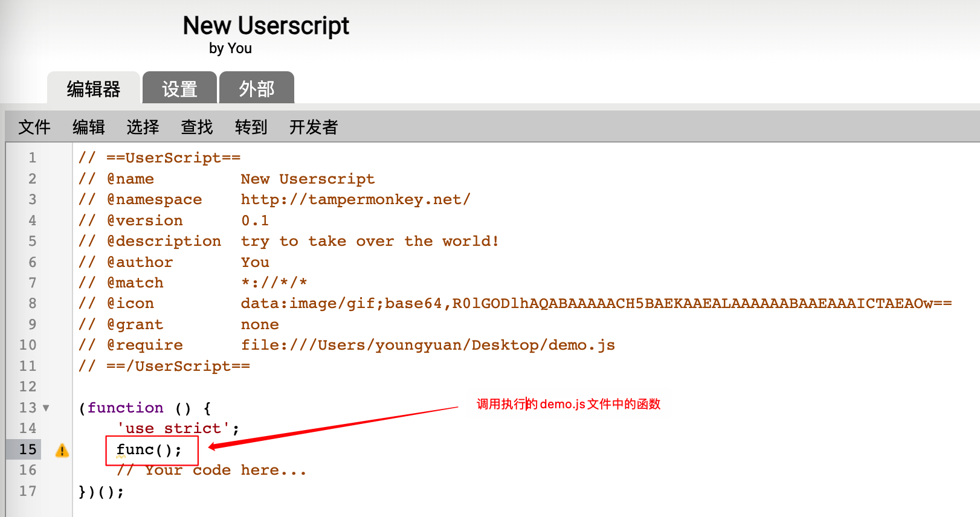Click the empty line 12 in editor

(526, 387)
